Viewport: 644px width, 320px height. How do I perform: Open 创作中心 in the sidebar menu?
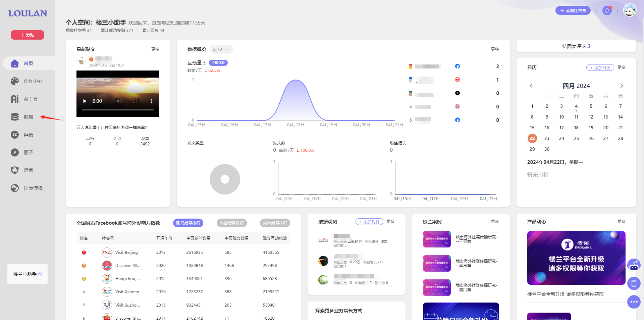pyautogui.click(x=33, y=81)
